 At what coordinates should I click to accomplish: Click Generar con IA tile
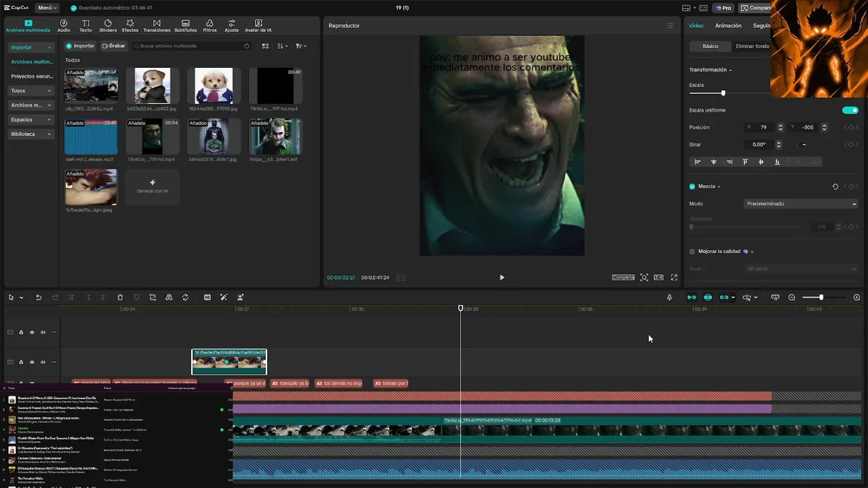point(153,186)
